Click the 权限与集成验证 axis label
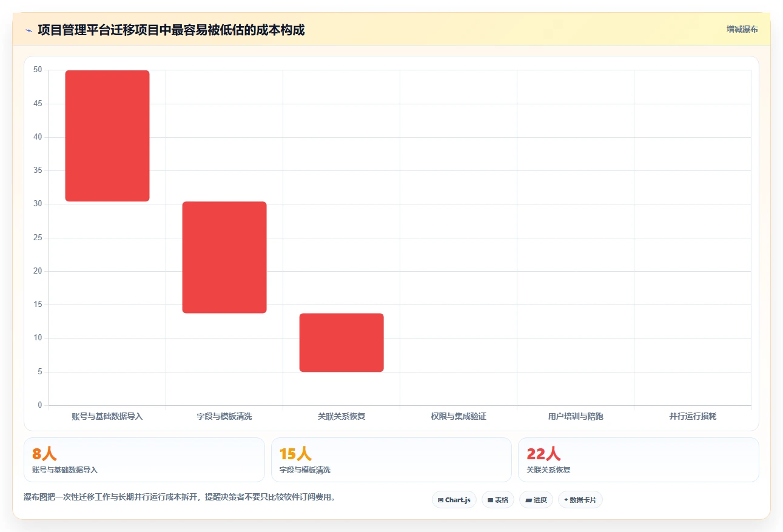 click(x=459, y=417)
